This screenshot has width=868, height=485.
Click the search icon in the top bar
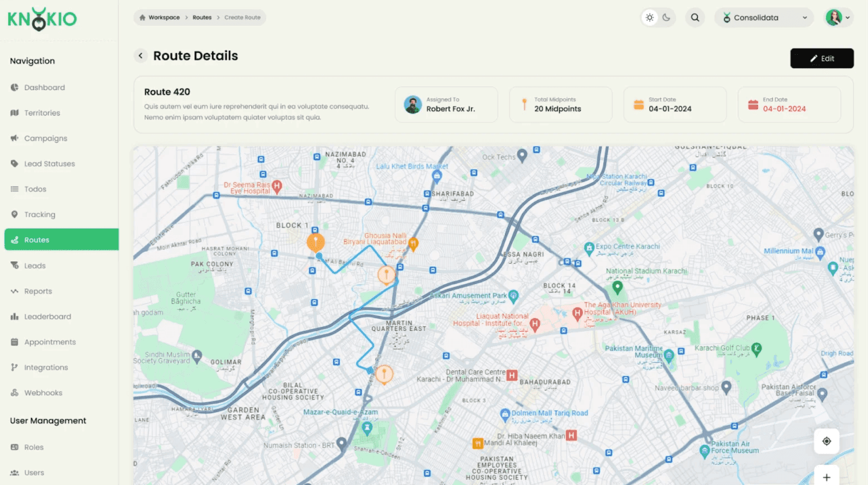(x=694, y=17)
